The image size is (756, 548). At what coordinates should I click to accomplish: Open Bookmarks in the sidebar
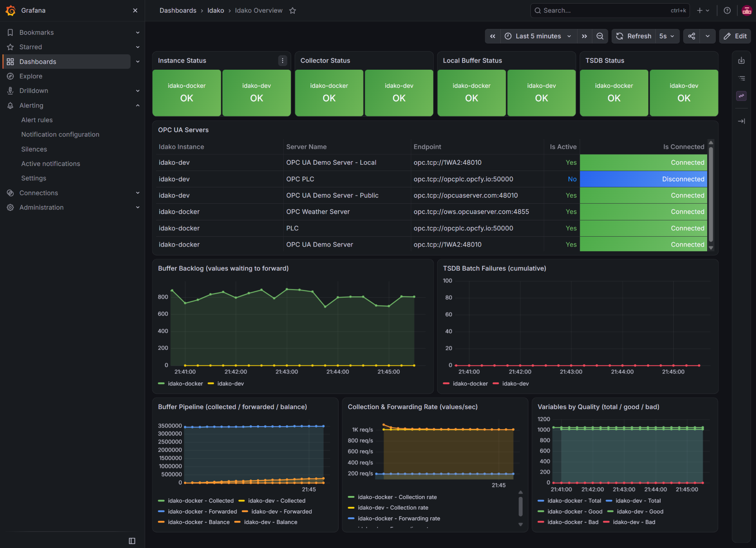click(37, 33)
